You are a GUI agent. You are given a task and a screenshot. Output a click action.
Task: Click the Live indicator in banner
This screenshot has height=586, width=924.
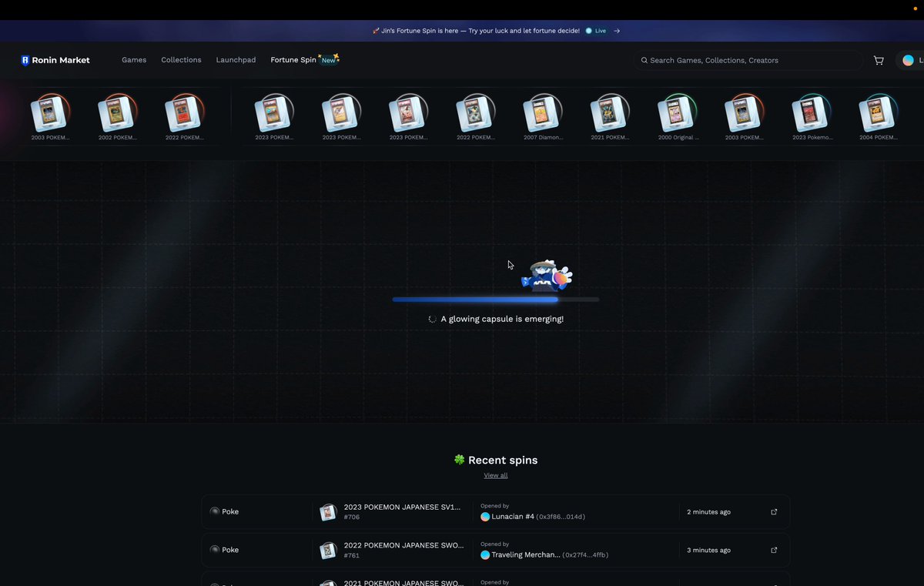pyautogui.click(x=596, y=31)
